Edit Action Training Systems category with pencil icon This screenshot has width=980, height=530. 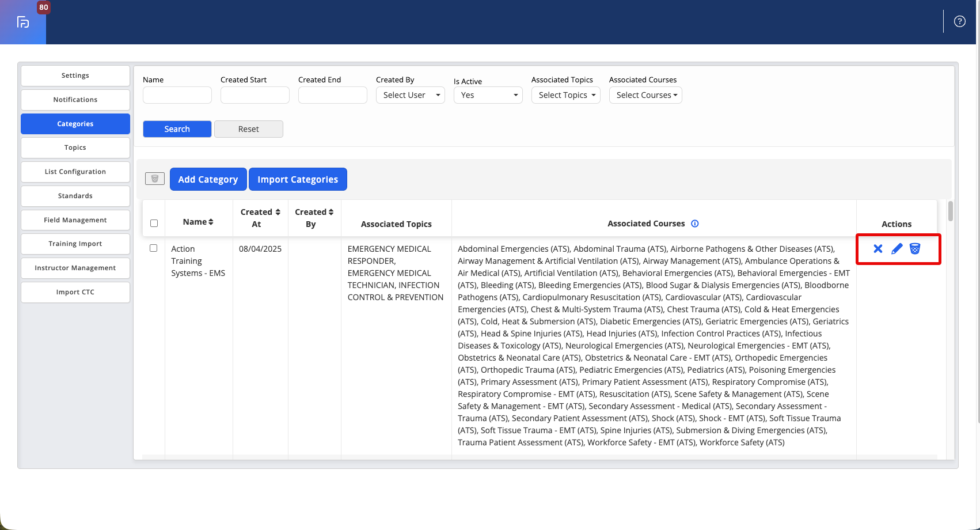[x=897, y=248]
